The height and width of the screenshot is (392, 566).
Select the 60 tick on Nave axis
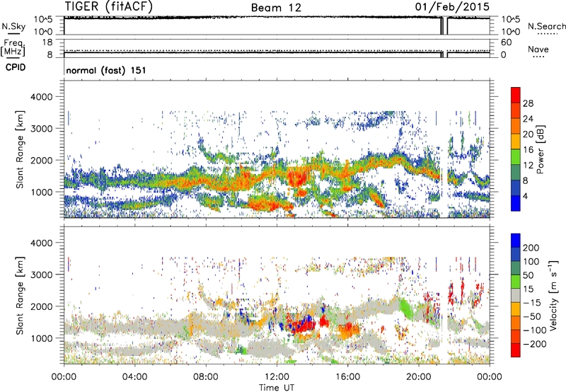click(x=507, y=42)
